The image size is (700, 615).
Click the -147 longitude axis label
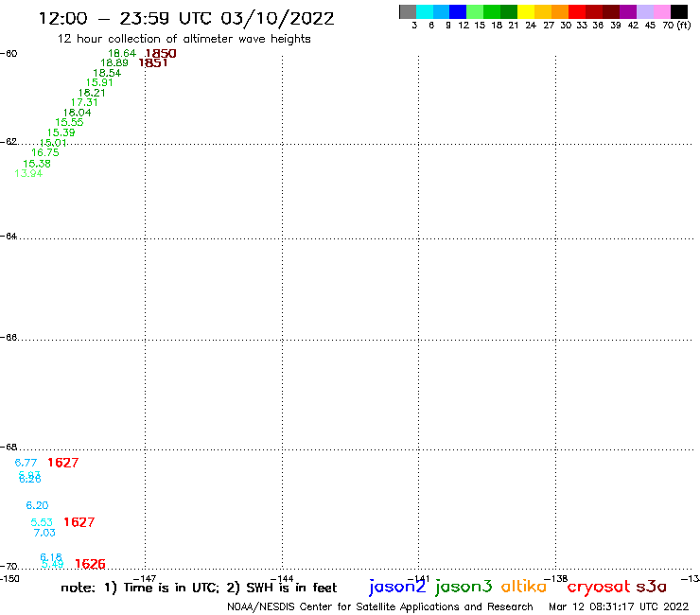coord(145,579)
